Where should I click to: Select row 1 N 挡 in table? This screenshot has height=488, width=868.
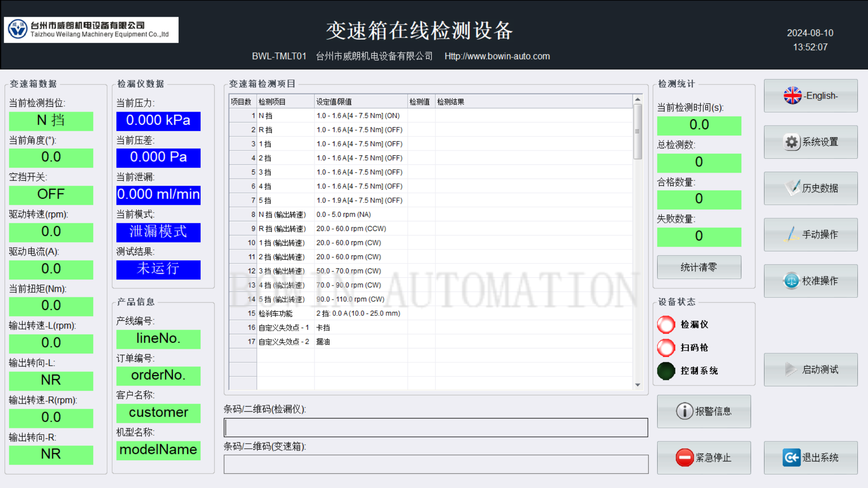click(430, 116)
